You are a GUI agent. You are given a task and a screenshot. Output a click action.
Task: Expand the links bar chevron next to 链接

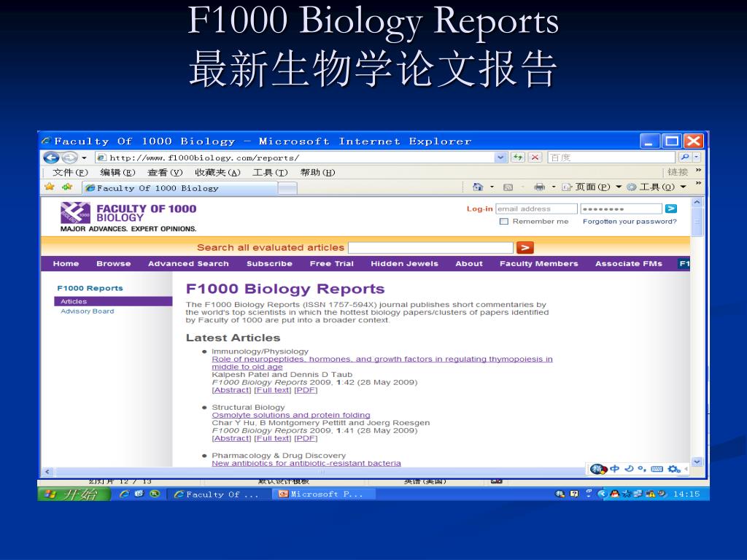[x=698, y=169]
